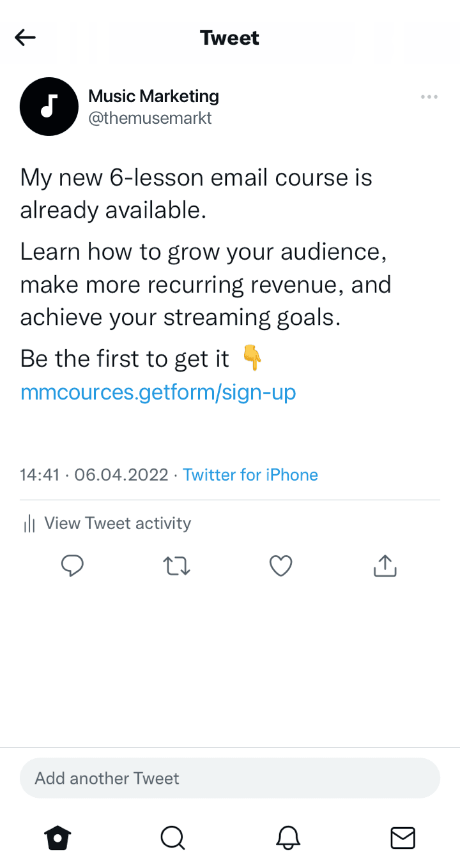Viewport: 460px width, 868px height.
Task: Focus the Add another Tweet field
Action: tap(230, 778)
